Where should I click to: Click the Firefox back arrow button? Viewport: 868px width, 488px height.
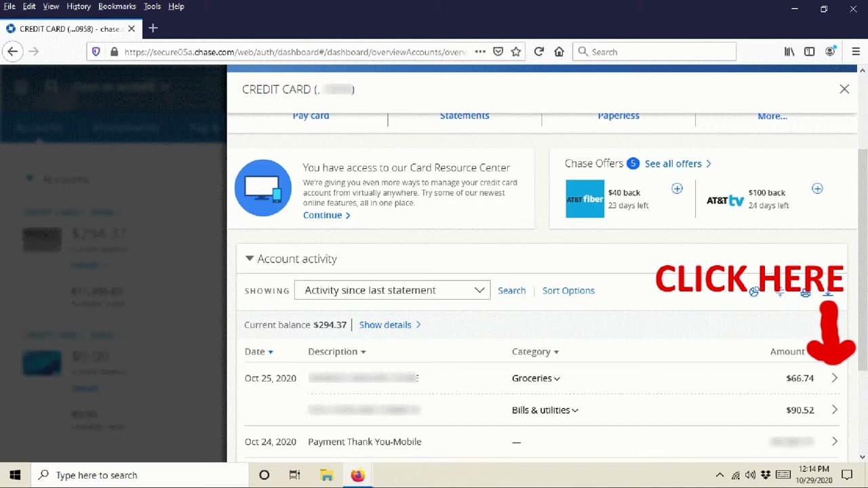(12, 52)
